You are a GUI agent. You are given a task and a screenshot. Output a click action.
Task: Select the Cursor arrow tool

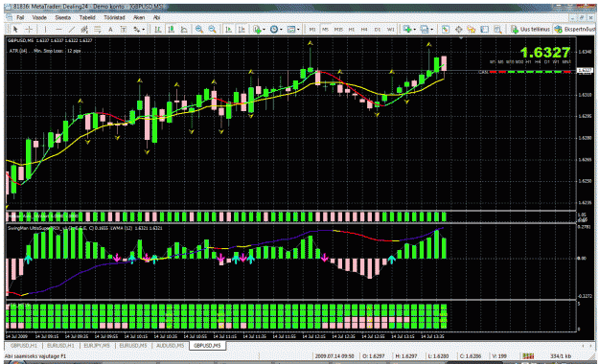(x=15, y=30)
